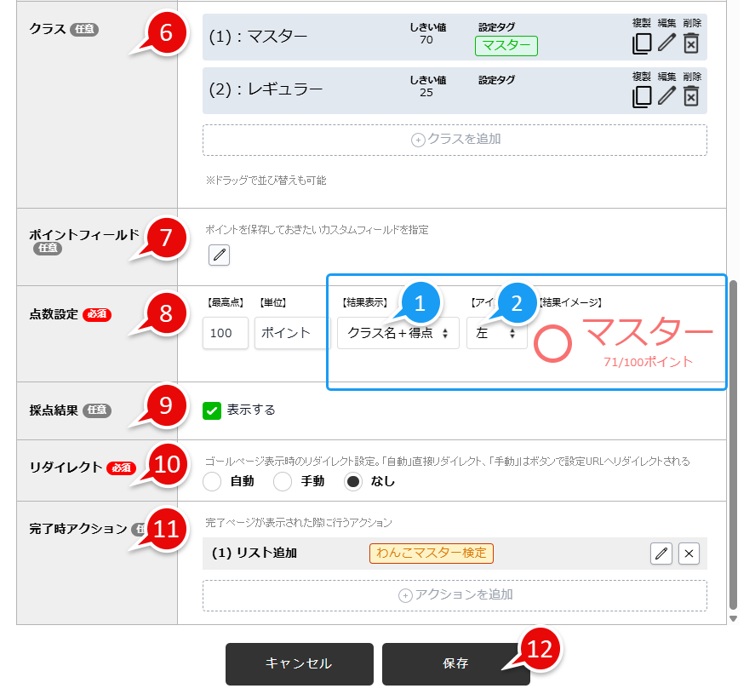Open the icon position dropdown showing 左

496,333
